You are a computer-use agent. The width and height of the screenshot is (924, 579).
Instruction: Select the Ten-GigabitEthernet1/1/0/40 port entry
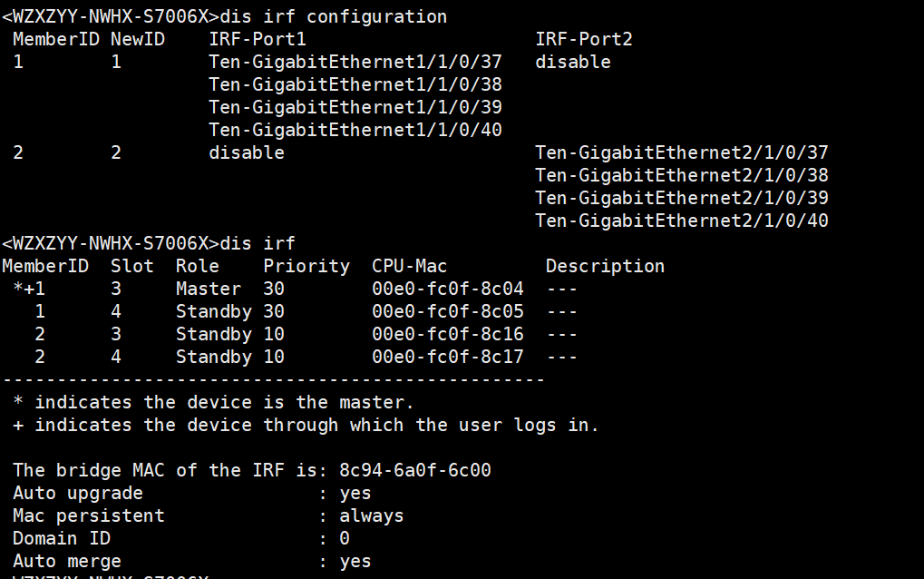(355, 130)
